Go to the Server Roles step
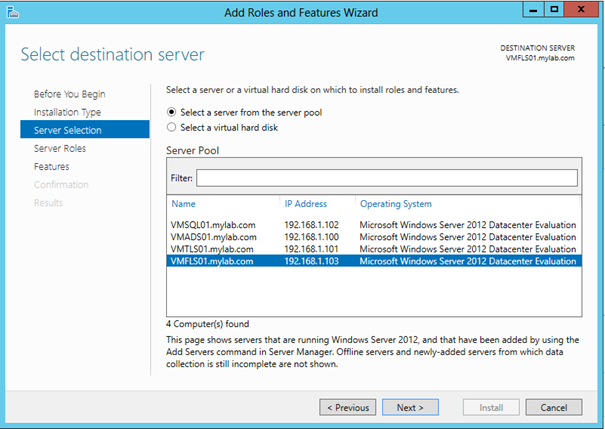 point(60,149)
